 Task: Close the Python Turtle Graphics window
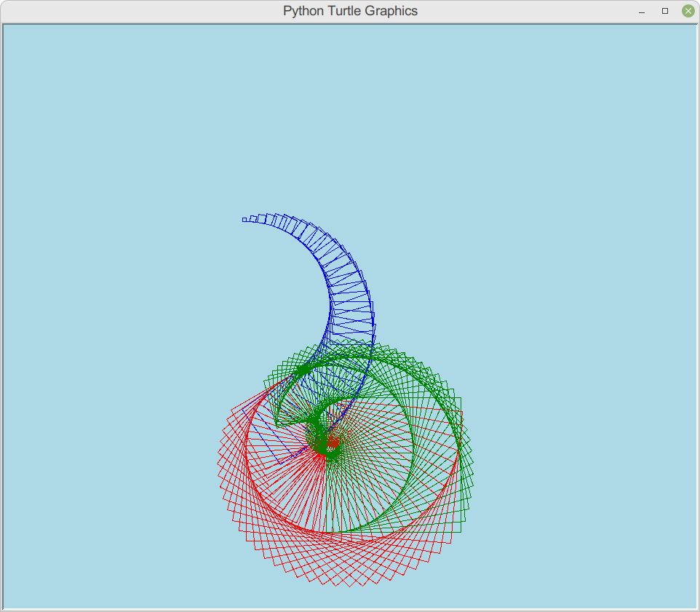(x=688, y=11)
